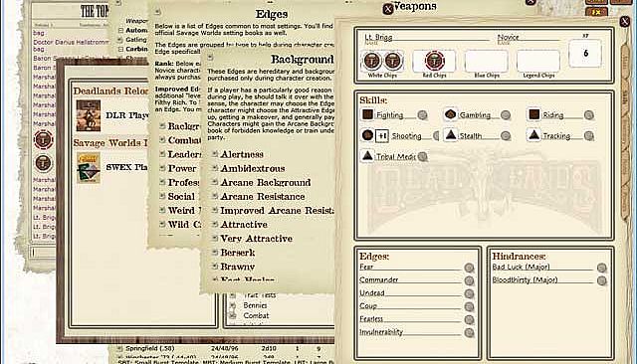
Task: Open the Fearless edge link button
Action: pos(469,320)
